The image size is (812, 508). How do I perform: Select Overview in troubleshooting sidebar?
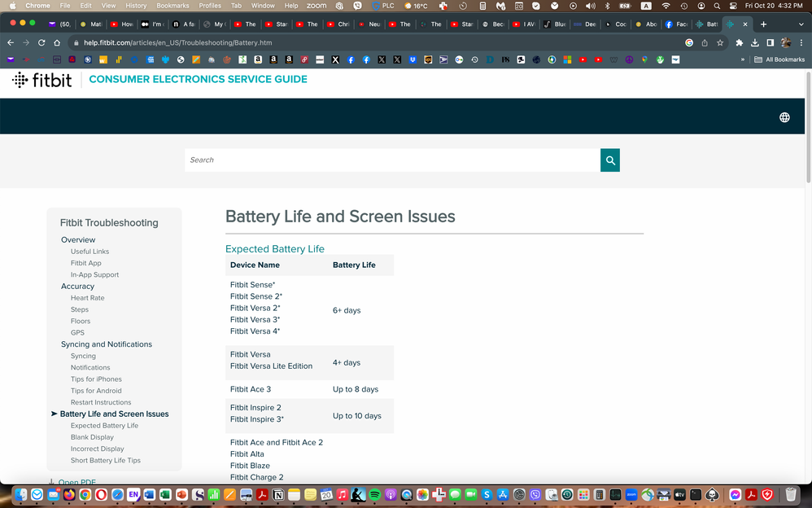78,240
